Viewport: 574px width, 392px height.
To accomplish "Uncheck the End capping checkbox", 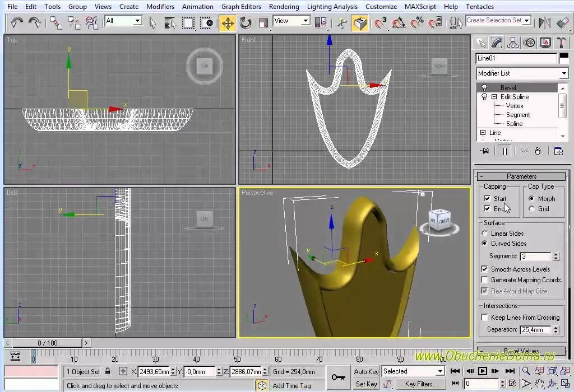I will click(x=487, y=208).
